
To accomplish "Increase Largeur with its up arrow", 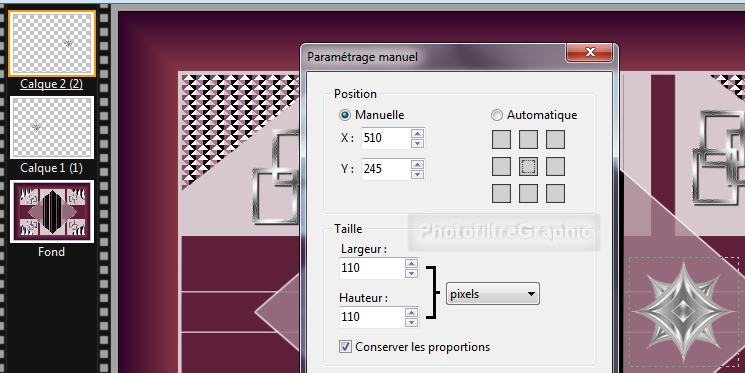I will pos(411,263).
